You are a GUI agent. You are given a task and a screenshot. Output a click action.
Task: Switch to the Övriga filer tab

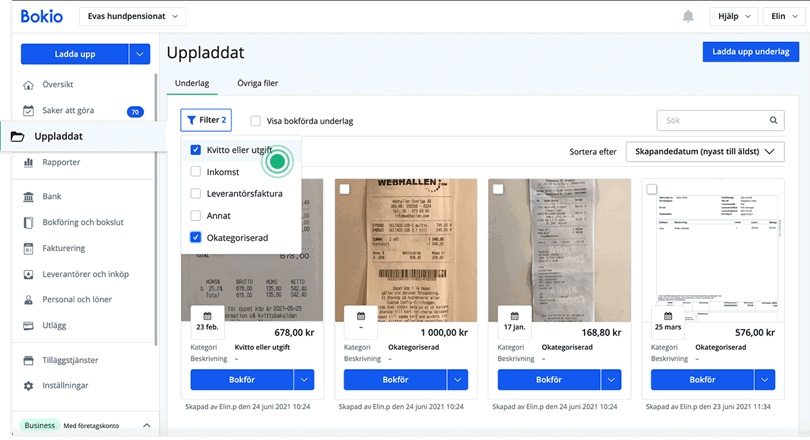[257, 83]
